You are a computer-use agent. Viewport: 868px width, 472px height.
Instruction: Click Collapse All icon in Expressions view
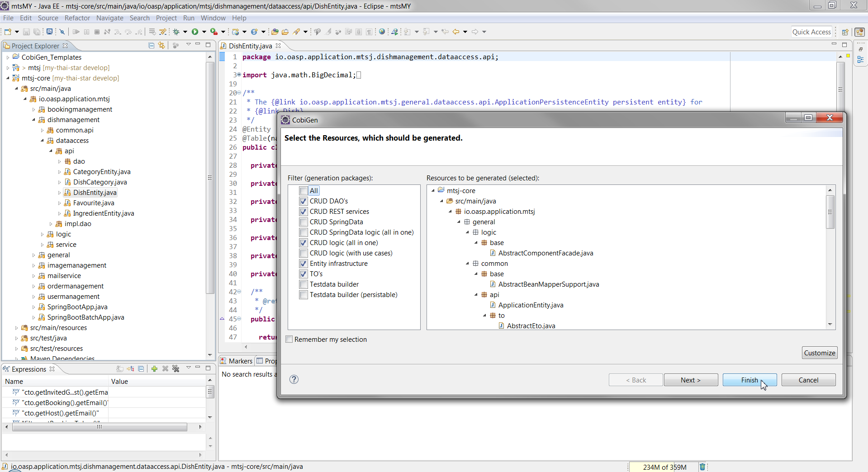tap(141, 368)
